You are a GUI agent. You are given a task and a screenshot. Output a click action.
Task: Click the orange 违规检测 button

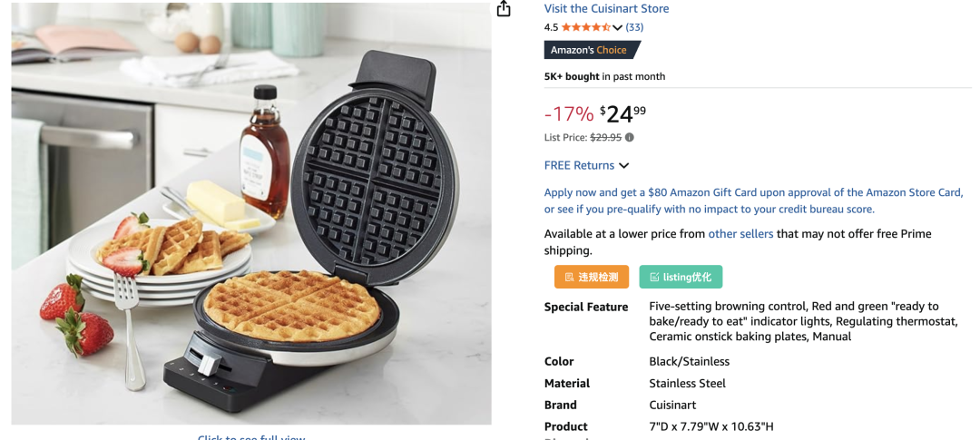[592, 277]
